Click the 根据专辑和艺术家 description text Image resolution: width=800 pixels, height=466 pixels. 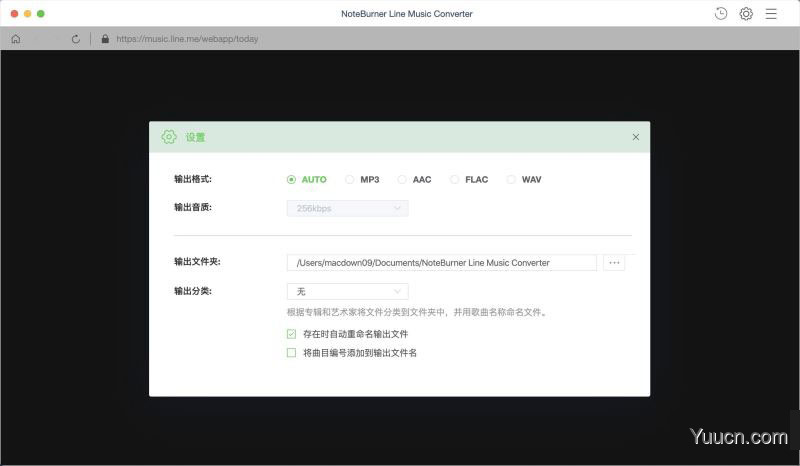pos(418,312)
